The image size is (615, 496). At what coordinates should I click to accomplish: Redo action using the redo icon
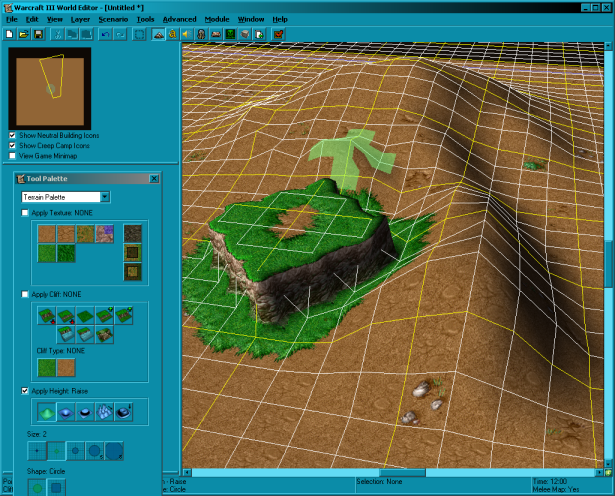120,35
